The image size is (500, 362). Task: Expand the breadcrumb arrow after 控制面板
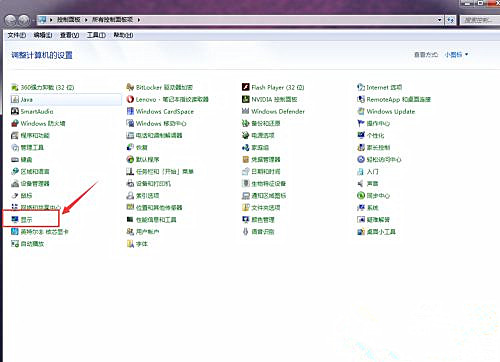point(86,20)
